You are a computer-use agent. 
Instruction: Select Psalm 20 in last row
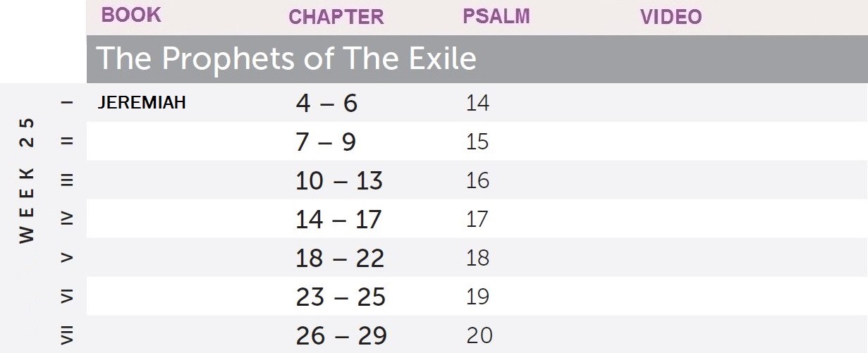coord(479,335)
